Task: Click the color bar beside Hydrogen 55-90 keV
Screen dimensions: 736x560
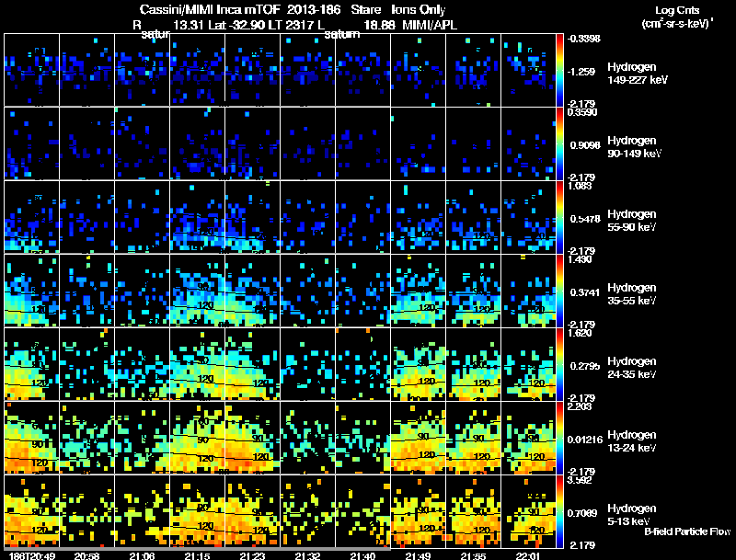Action: click(559, 217)
